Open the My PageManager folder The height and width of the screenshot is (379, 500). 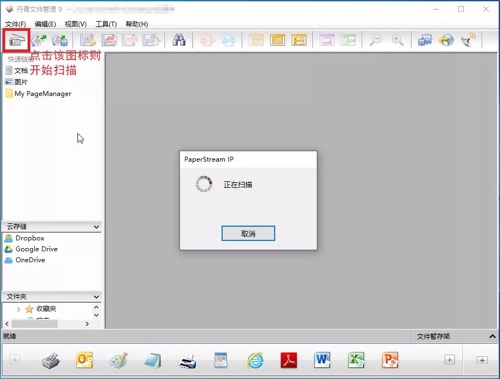click(39, 94)
